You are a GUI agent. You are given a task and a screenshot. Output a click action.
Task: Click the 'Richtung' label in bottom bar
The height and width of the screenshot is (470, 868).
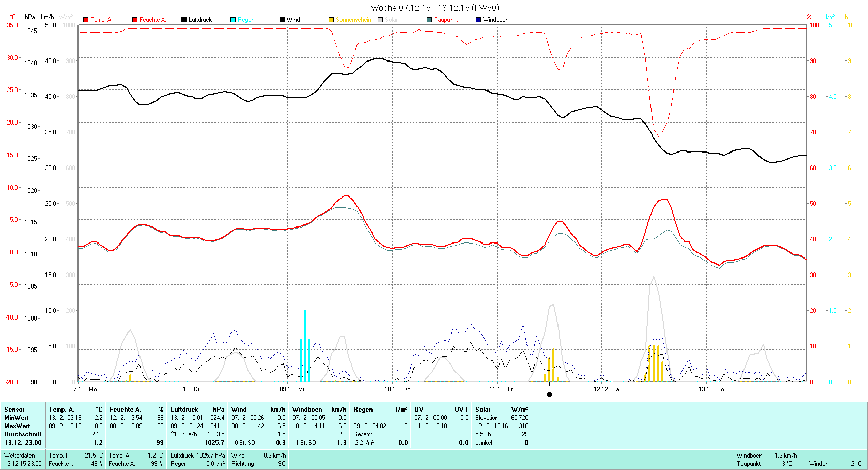point(243,464)
